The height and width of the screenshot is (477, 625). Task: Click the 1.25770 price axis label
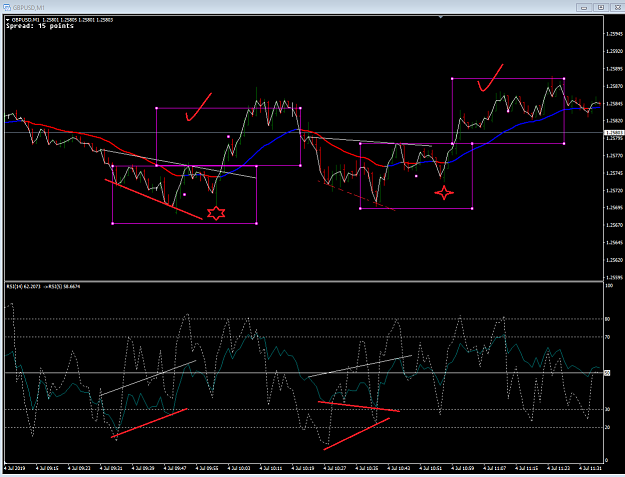coord(614,156)
